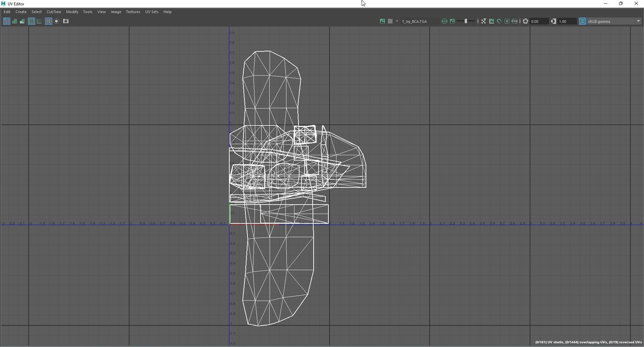Open the Cut/Sew menu
This screenshot has width=644, height=347.
click(x=54, y=12)
